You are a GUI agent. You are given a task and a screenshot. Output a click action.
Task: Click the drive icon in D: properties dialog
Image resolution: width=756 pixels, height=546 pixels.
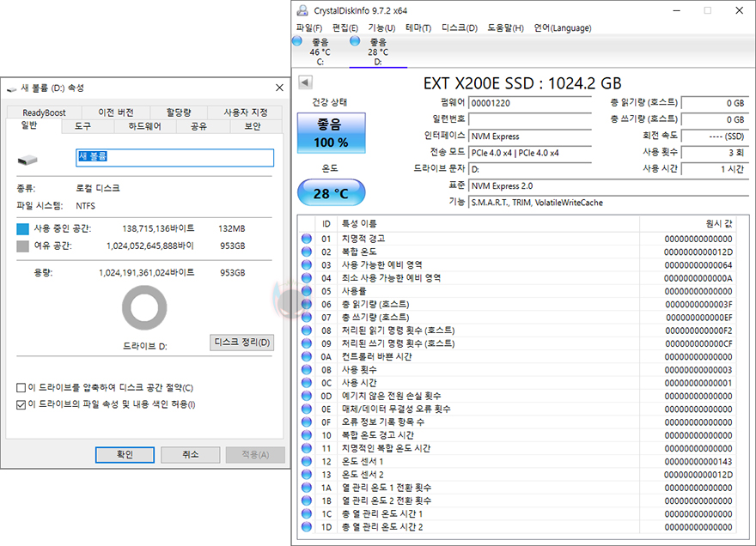pos(27,160)
